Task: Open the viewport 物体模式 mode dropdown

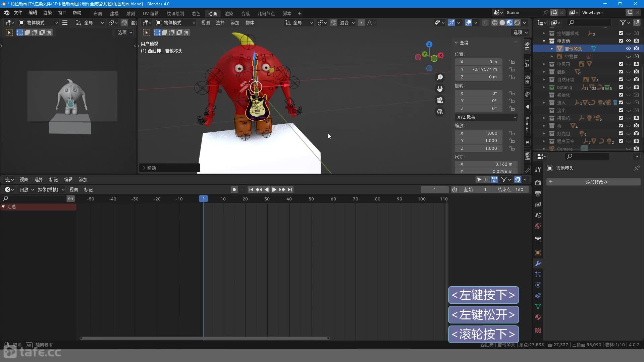Action: point(176,23)
